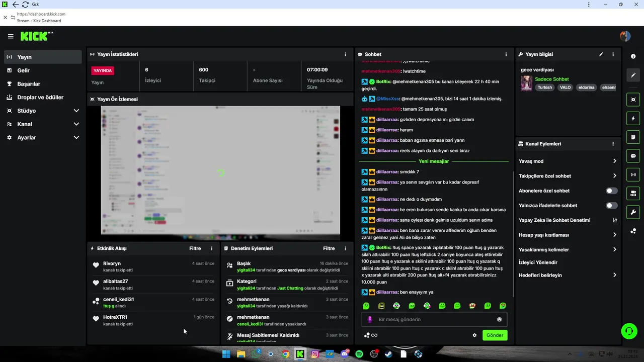Expand the Kanal sidebar section
Viewport: 644px width, 362px height.
(x=43, y=124)
